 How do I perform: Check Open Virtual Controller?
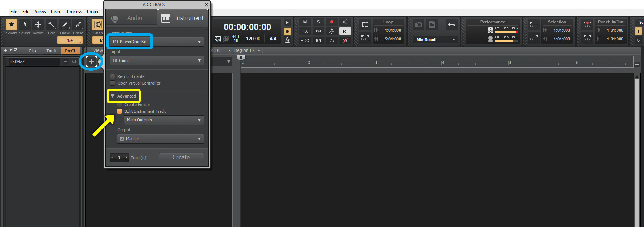pyautogui.click(x=113, y=83)
